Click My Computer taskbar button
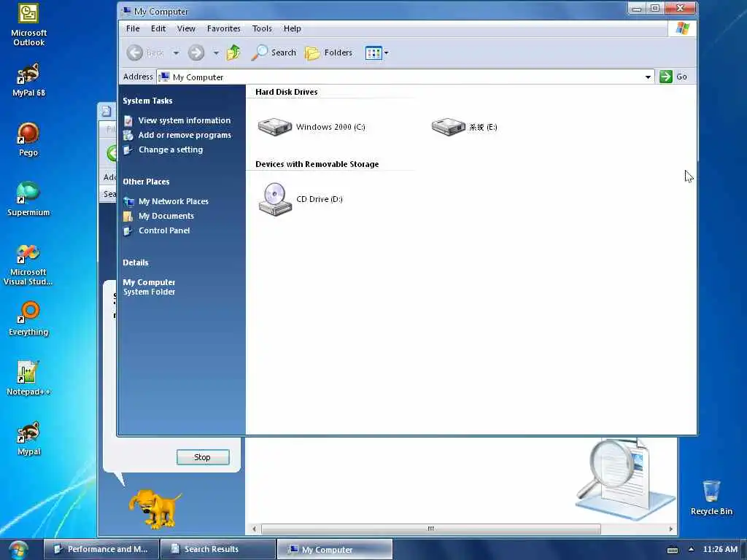Screen dimensions: 747x560 click(335, 549)
